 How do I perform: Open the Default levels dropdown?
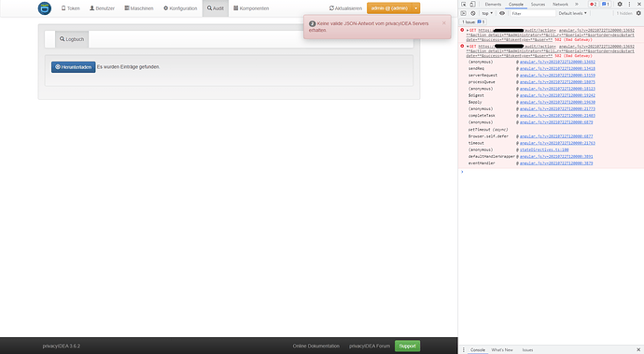point(572,13)
